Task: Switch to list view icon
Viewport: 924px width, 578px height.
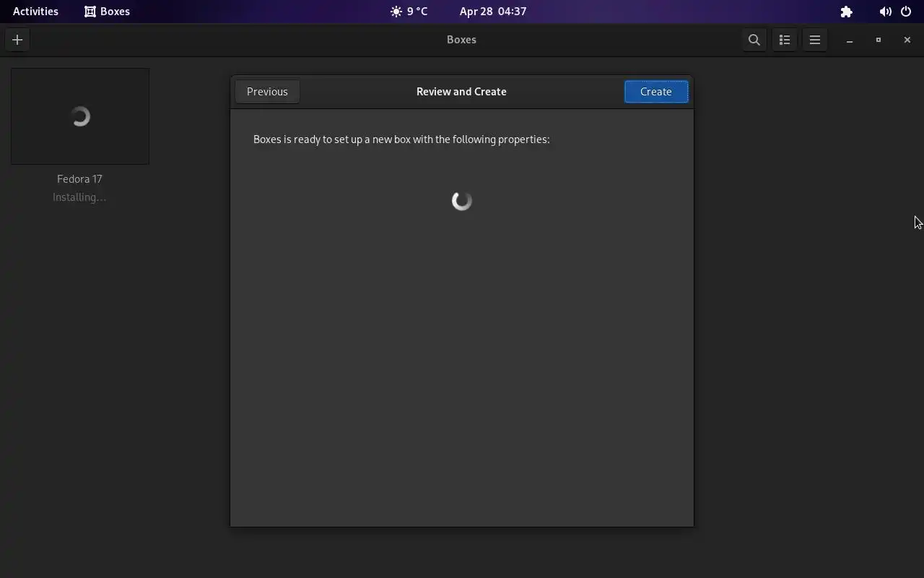Action: 785,40
